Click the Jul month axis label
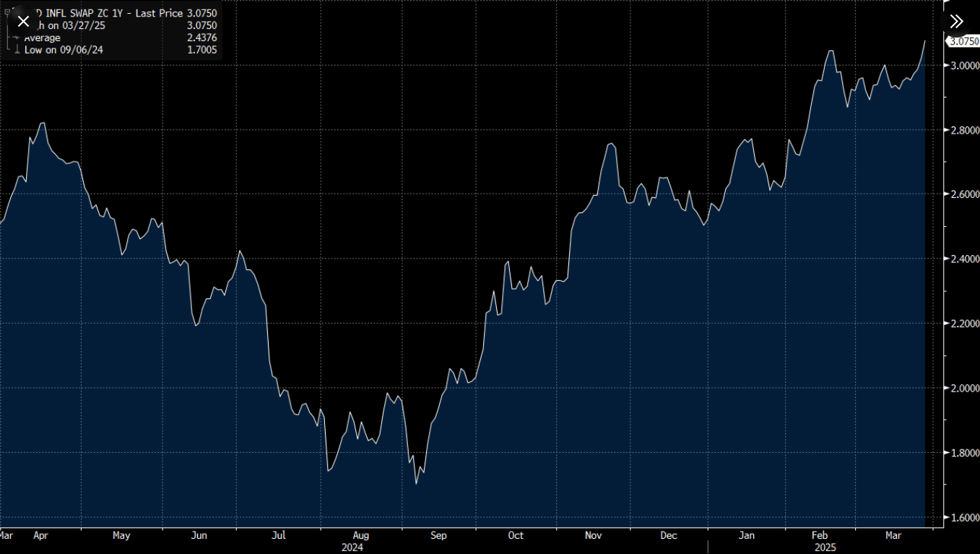980x554 pixels. pyautogui.click(x=279, y=535)
